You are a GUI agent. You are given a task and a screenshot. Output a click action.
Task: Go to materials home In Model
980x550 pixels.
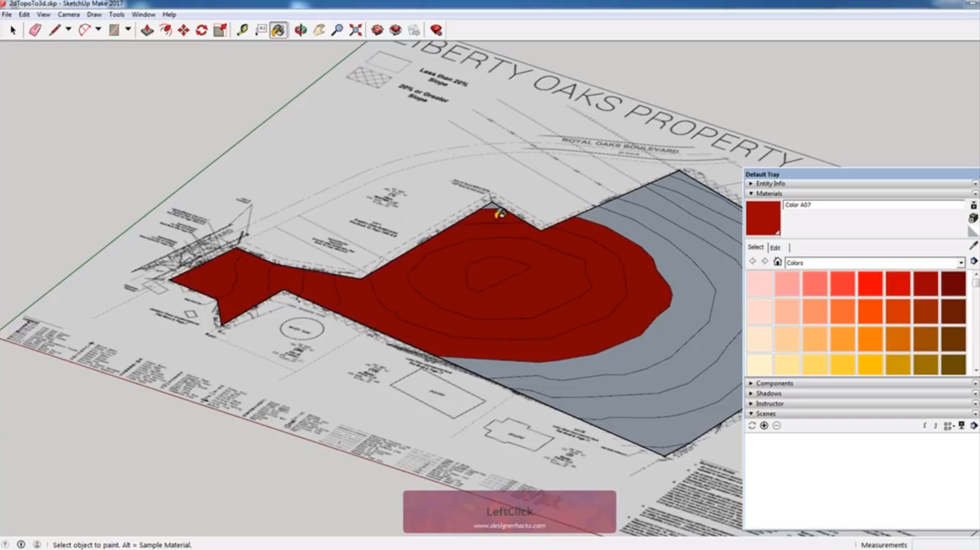click(x=777, y=262)
